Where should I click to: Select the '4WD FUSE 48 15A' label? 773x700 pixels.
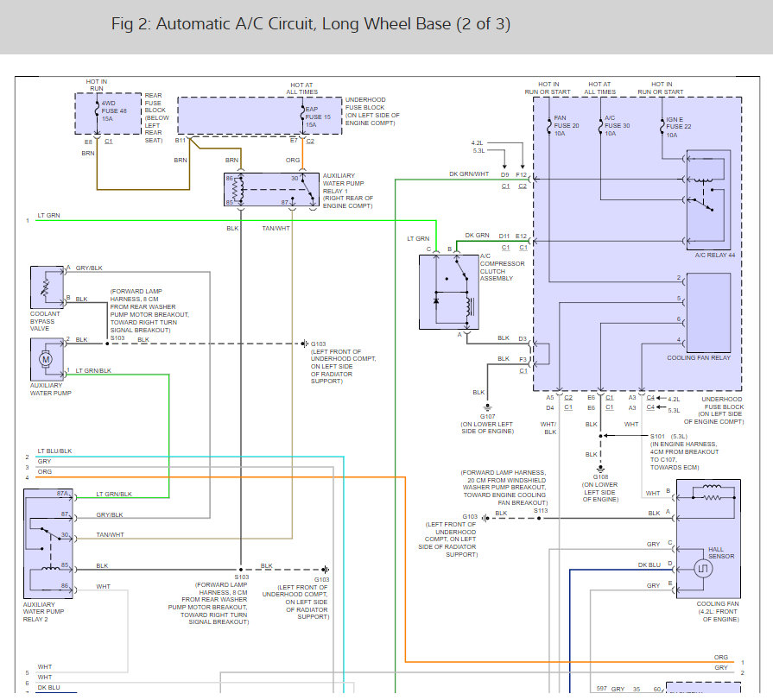(x=114, y=110)
